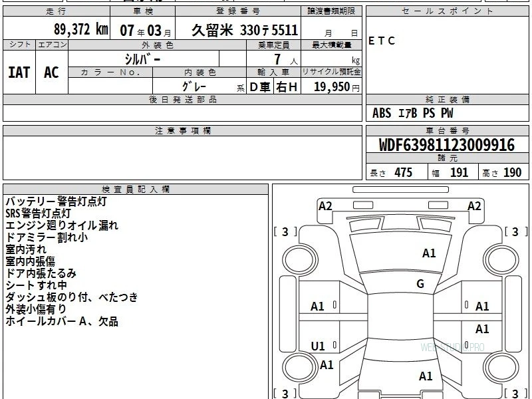Select chassis number WDF63981123009916
Viewport: 532px width, 399px height.
tap(447, 145)
